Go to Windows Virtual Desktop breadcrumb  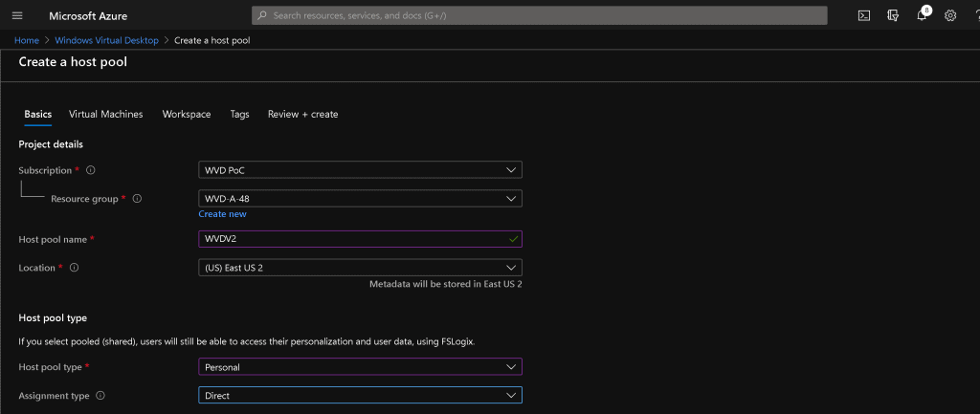(106, 40)
